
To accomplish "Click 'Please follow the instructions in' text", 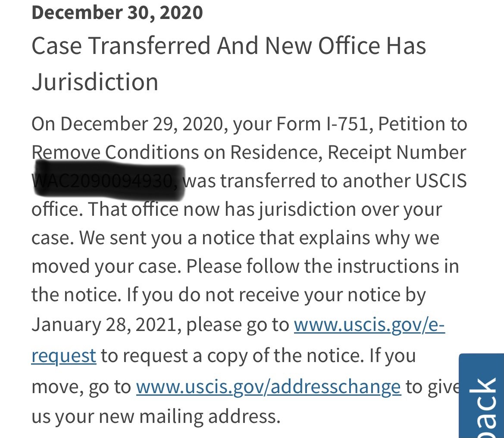I will 322,266.
